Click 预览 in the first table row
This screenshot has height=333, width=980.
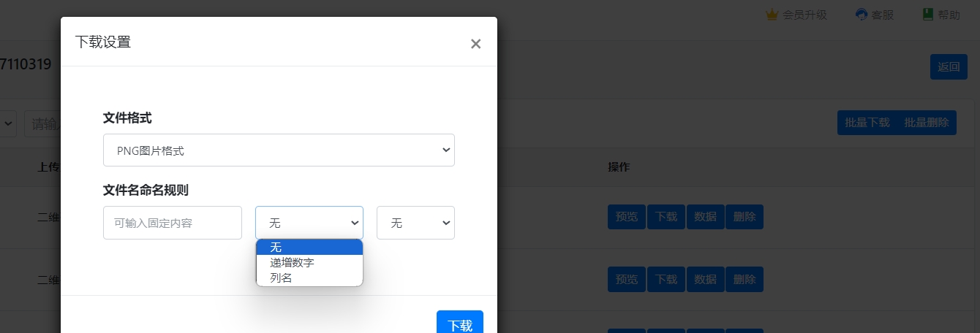pyautogui.click(x=627, y=217)
